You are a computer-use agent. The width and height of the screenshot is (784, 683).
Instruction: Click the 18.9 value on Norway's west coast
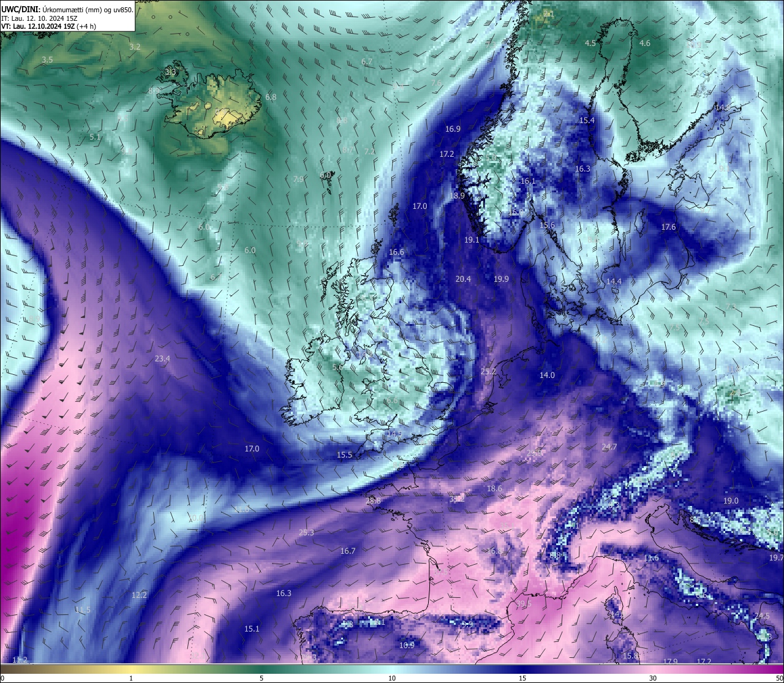(x=457, y=195)
